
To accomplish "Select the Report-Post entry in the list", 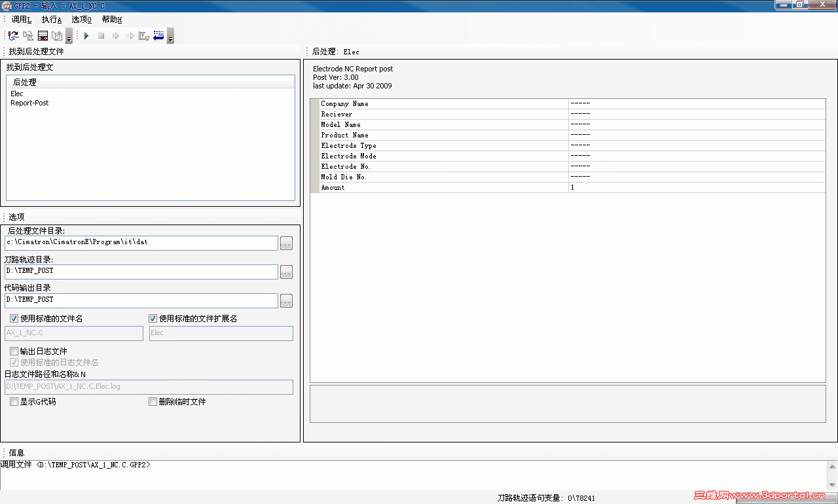I will (x=29, y=103).
